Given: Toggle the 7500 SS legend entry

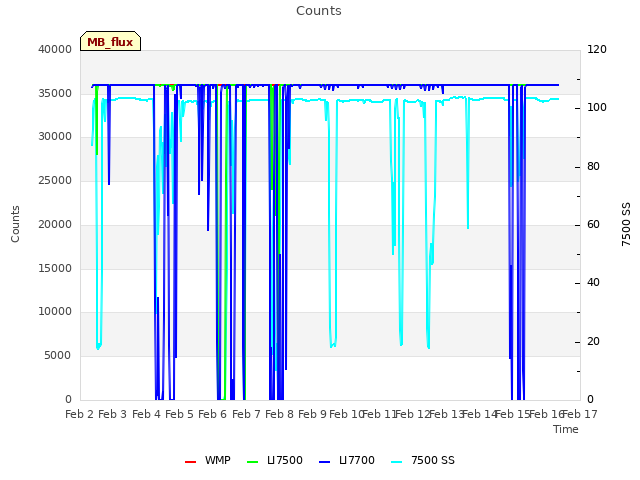Looking at the screenshot, I should pos(423,460).
